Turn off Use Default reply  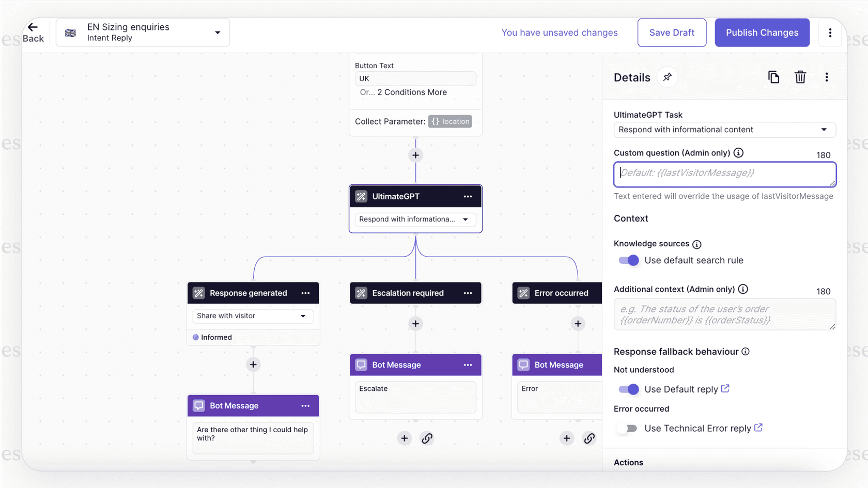click(627, 389)
